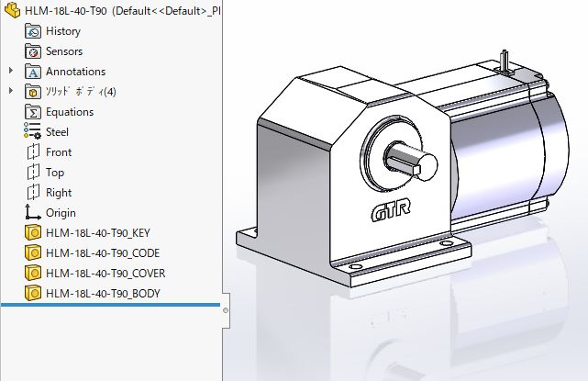
Task: Select the HLM-18L-40-T90_KEY label
Action: tap(98, 233)
